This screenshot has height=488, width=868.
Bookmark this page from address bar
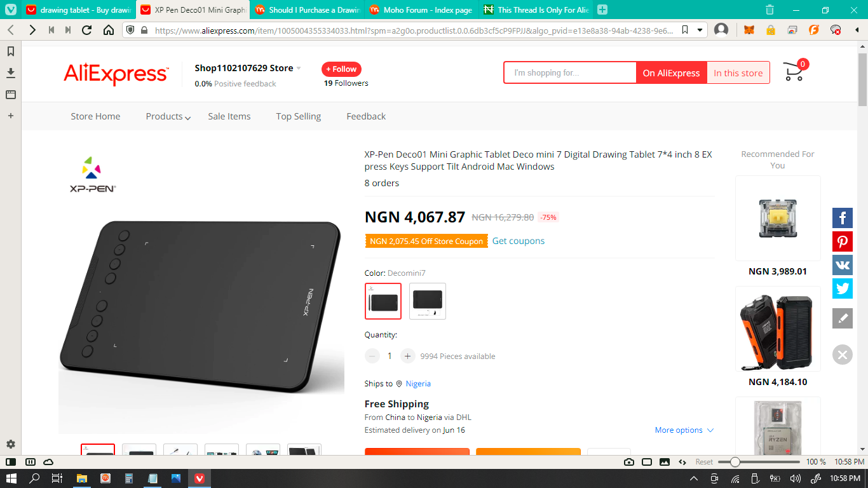[x=685, y=30]
